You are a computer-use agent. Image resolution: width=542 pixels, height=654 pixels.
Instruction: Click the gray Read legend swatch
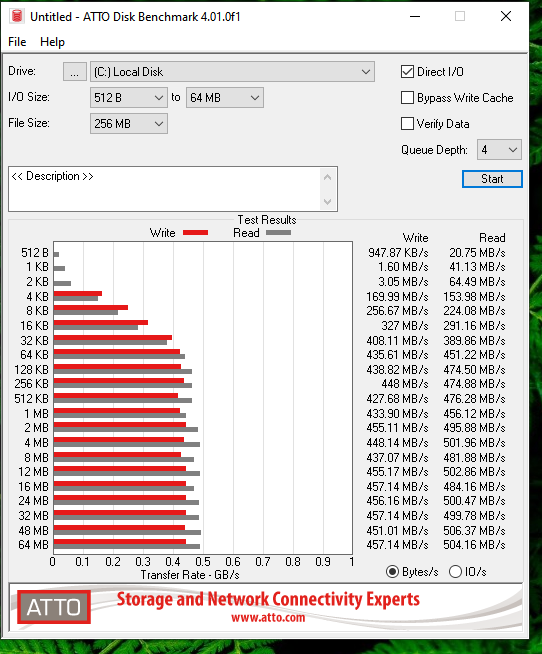278,233
